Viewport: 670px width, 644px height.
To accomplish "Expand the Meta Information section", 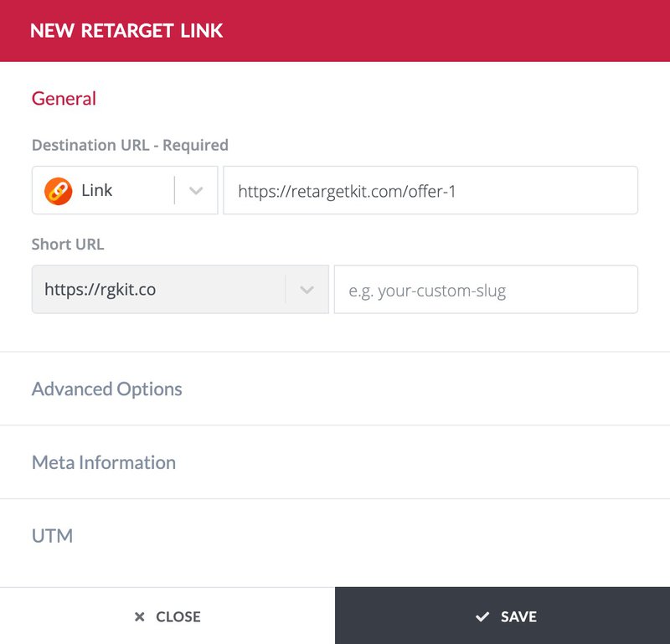I will 335,462.
